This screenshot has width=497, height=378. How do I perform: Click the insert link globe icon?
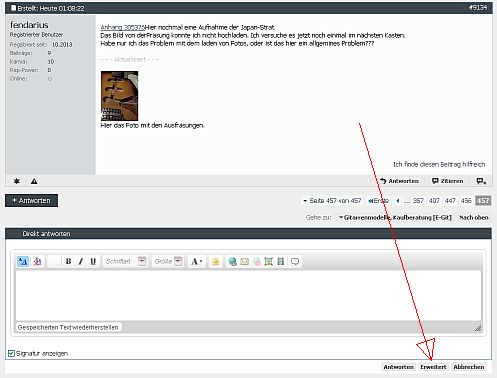point(232,262)
